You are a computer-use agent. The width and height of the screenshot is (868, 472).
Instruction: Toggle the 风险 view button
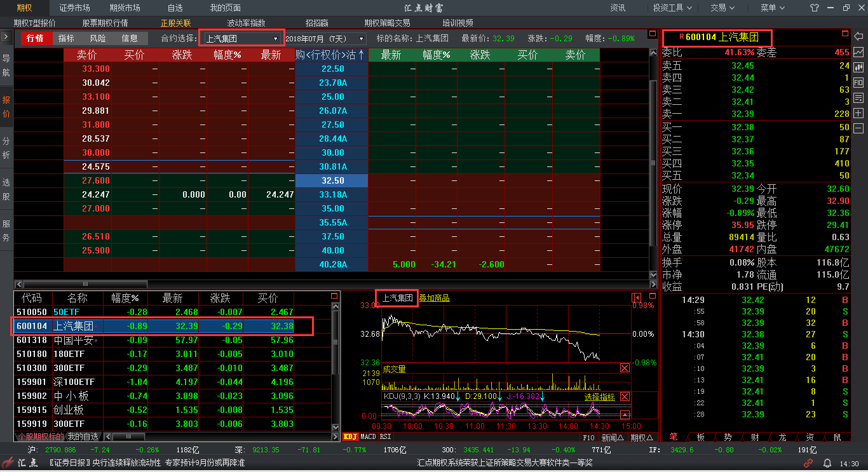click(x=98, y=38)
